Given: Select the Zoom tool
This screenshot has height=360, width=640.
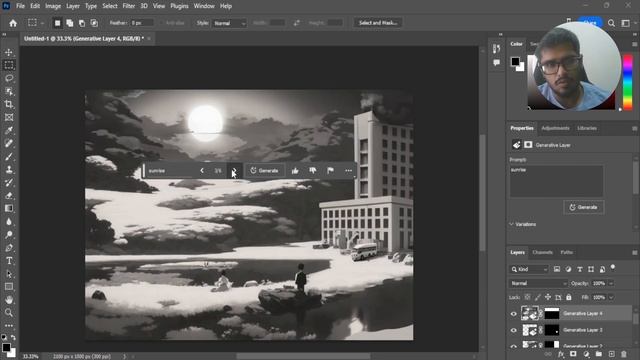Looking at the screenshot, I should (x=9, y=313).
